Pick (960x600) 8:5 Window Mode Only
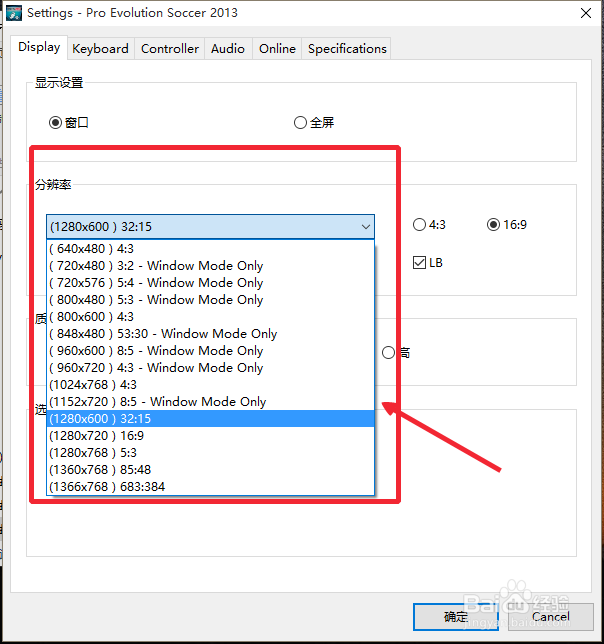This screenshot has height=644, width=604. pos(211,351)
